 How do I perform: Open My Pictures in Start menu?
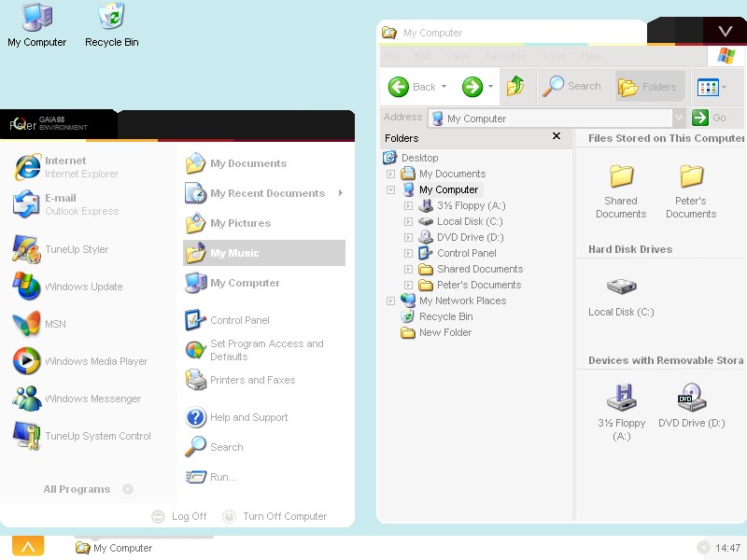[228, 223]
